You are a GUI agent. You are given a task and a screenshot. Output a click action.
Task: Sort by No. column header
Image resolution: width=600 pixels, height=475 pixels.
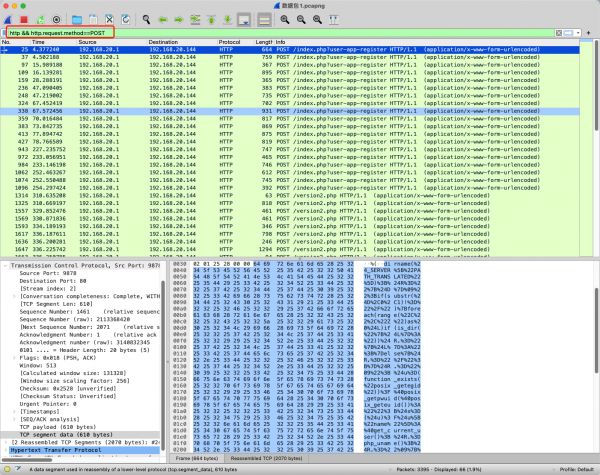6,42
